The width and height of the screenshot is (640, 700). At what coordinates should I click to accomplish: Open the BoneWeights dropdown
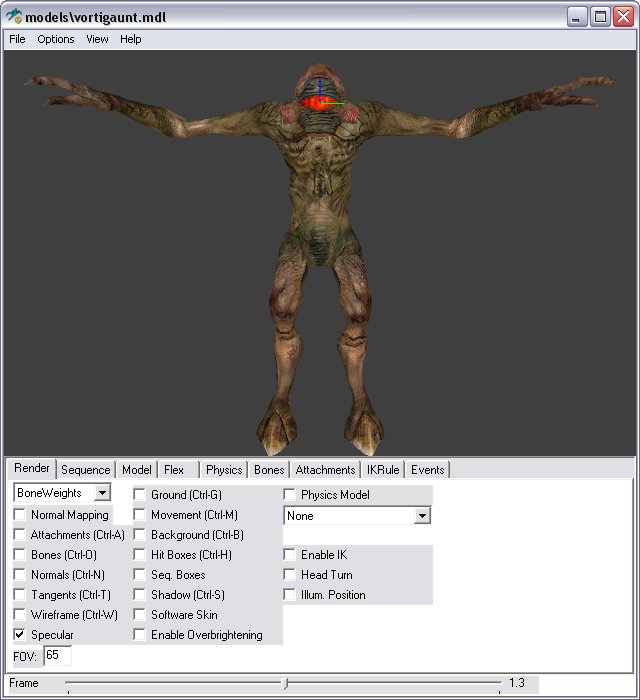102,493
